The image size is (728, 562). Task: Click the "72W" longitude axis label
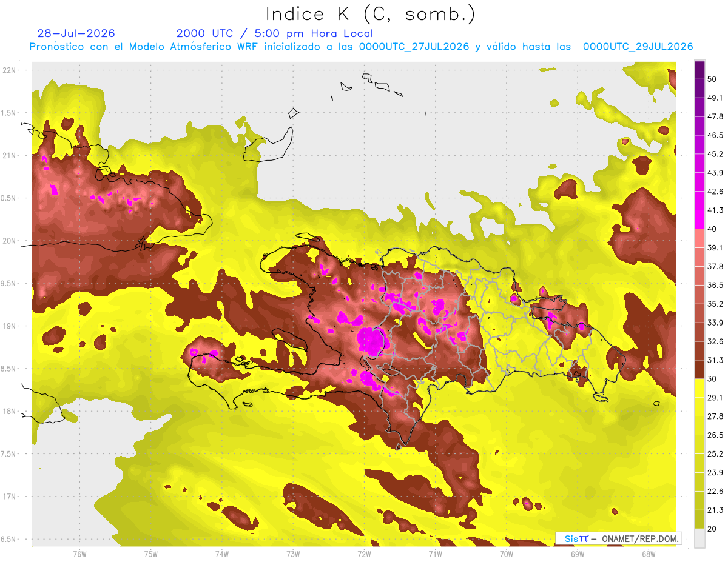(364, 554)
